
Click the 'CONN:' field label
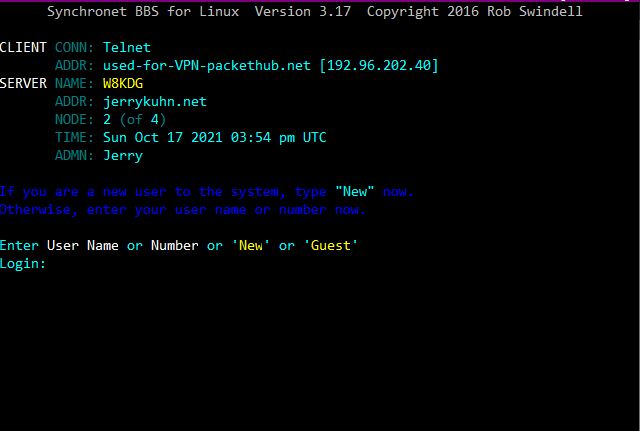(x=74, y=47)
